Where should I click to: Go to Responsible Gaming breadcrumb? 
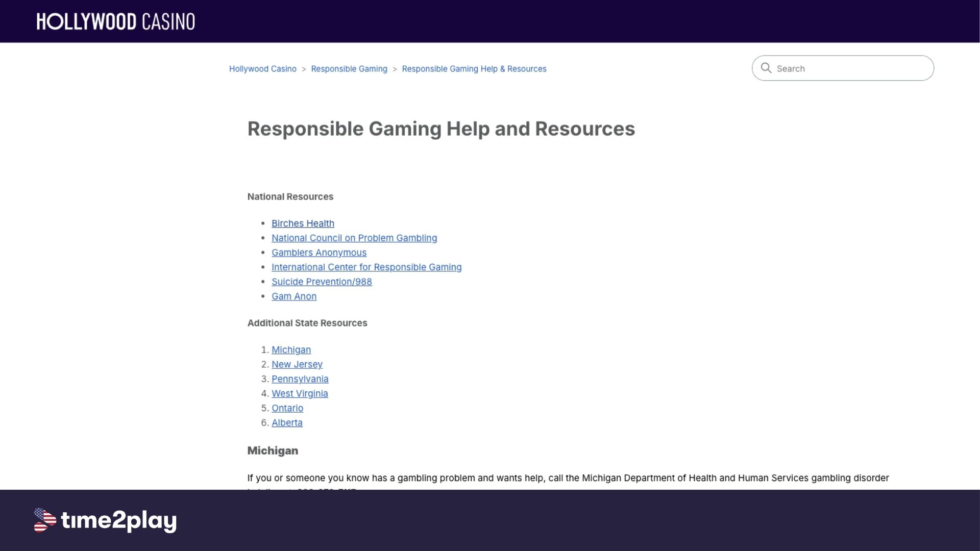[349, 69]
